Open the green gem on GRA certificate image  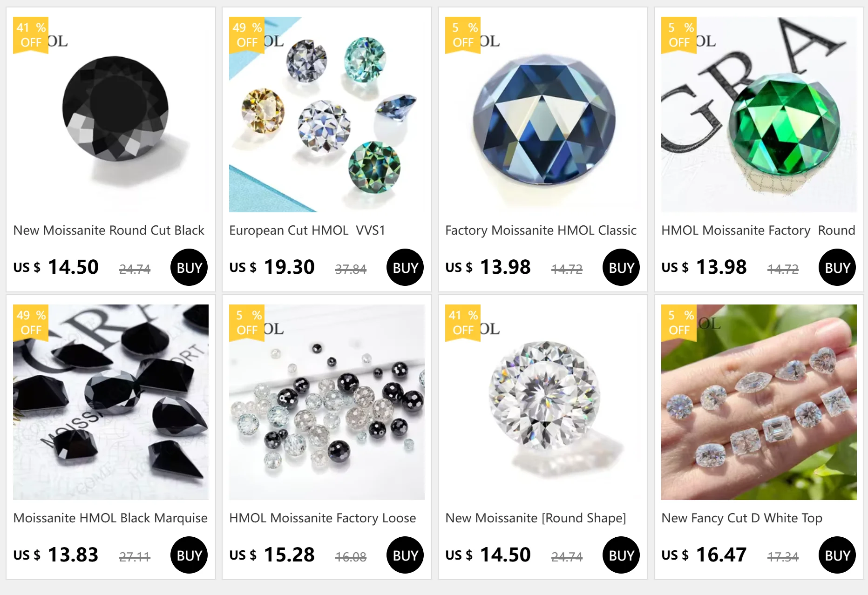point(759,115)
